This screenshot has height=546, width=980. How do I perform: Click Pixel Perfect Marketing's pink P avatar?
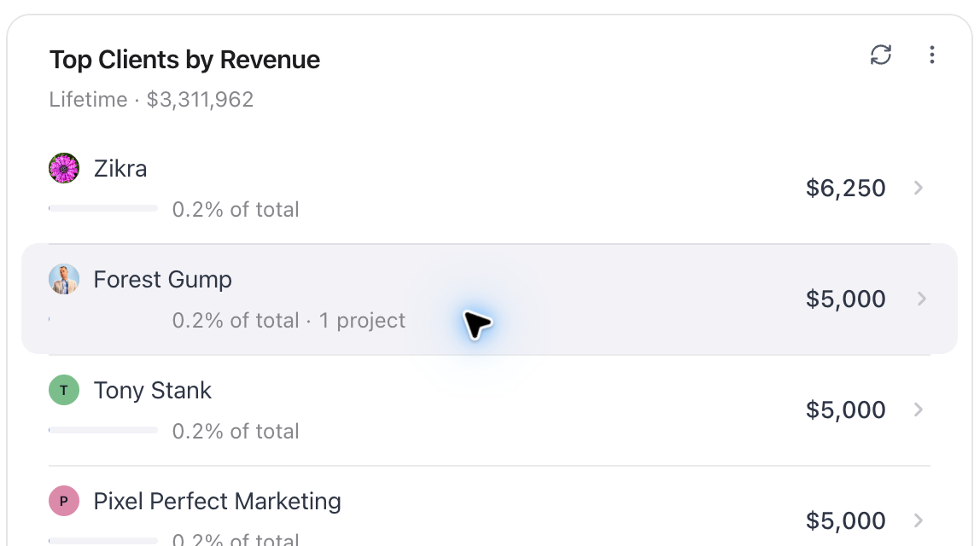click(64, 501)
